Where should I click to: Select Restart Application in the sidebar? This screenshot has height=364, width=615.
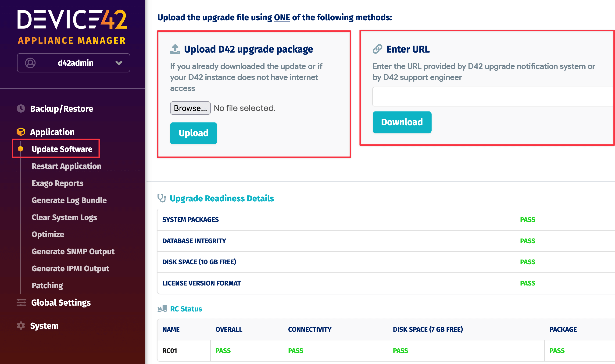pos(66,166)
